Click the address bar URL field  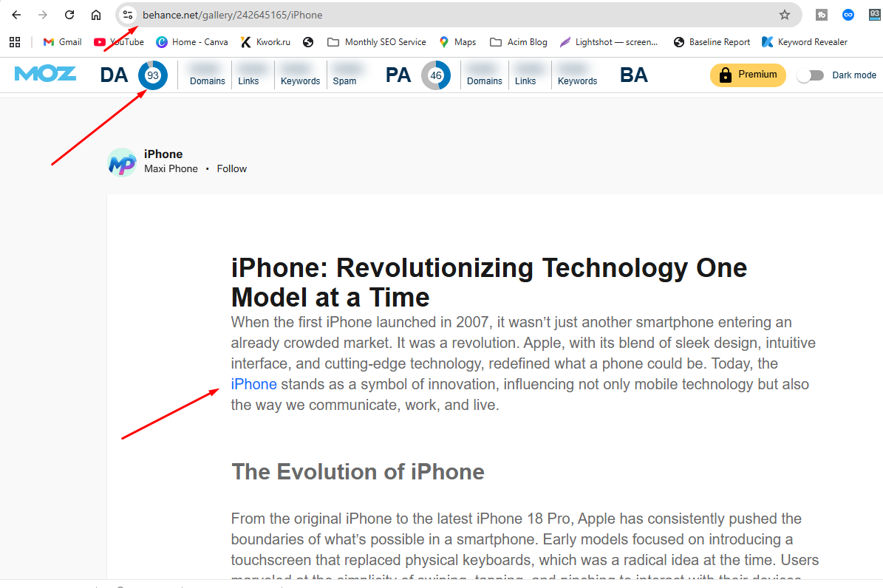[x=443, y=15]
